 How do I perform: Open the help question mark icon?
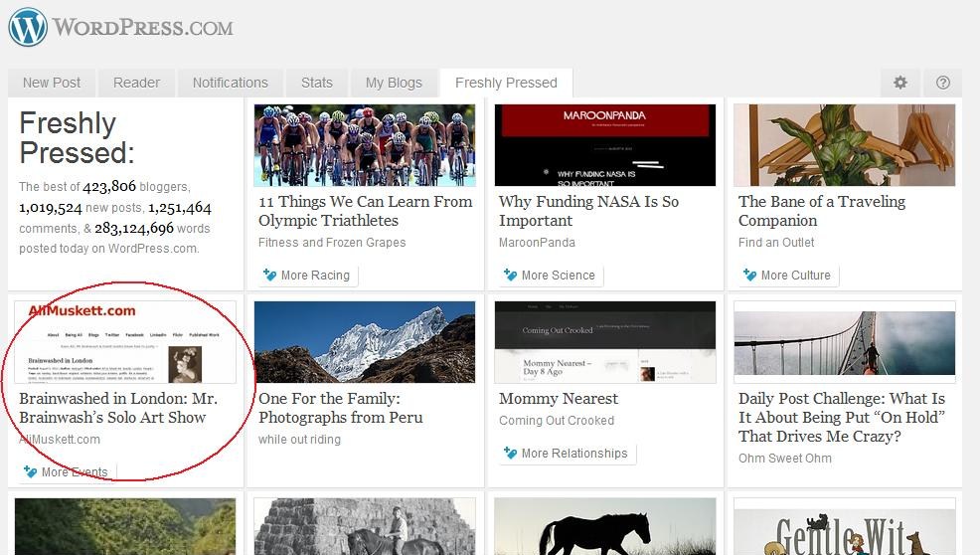tap(942, 83)
